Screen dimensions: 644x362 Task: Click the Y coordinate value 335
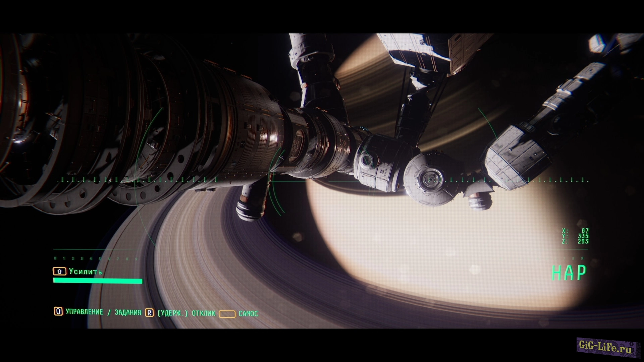(583, 236)
